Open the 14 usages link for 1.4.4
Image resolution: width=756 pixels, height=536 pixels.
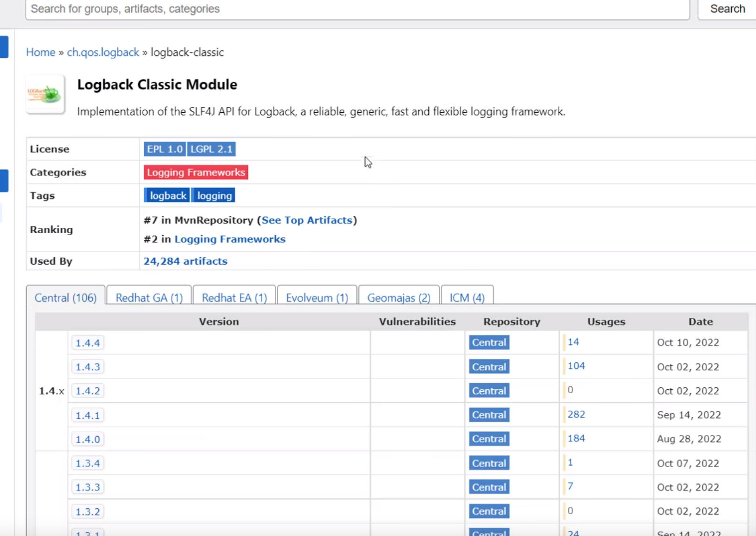tap(573, 342)
